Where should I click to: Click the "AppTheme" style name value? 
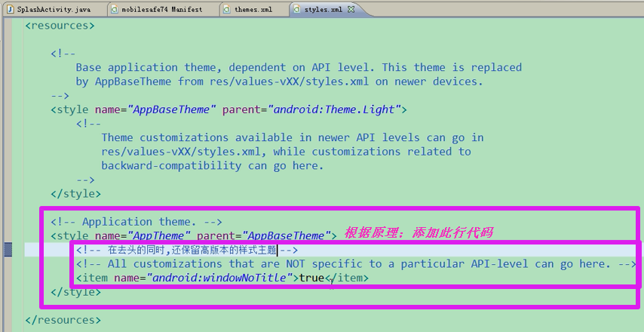[159, 235]
